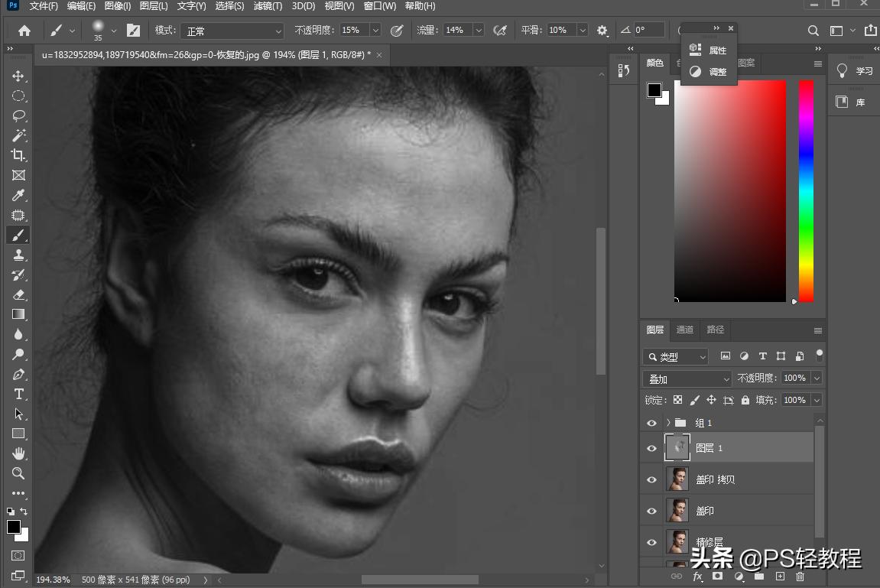Select the Move tool
Image resolution: width=880 pixels, height=588 pixels.
[18, 76]
